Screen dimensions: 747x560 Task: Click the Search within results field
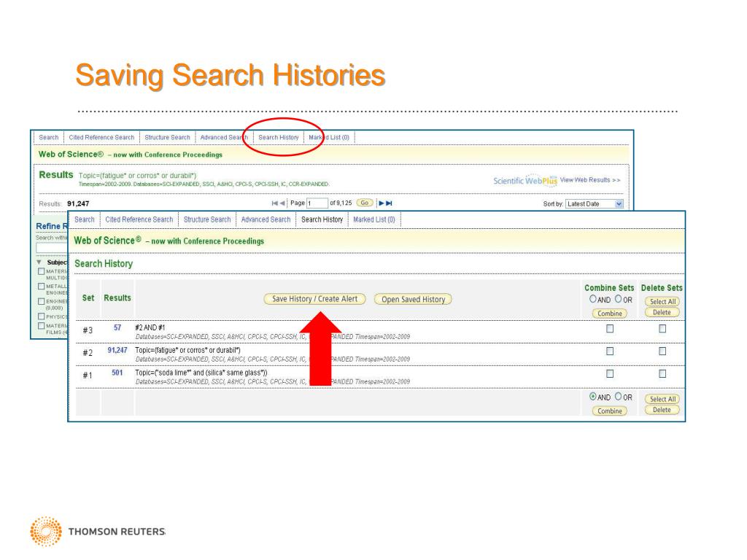pyautogui.click(x=52, y=248)
